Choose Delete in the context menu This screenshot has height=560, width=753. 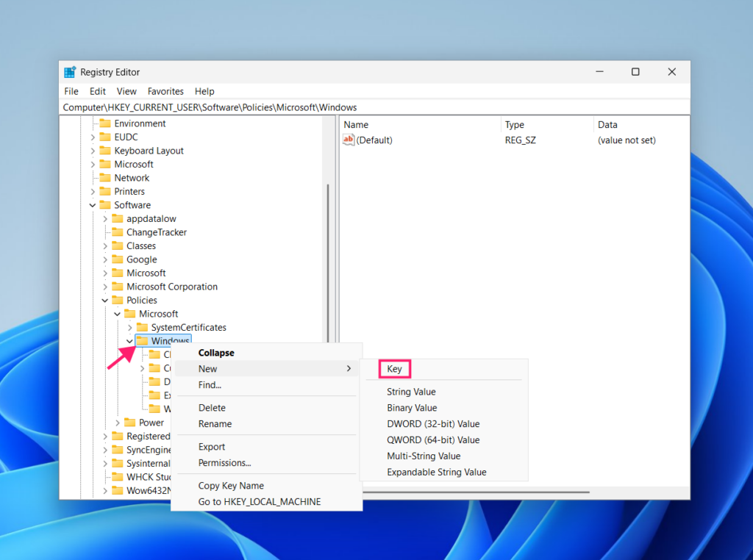coord(266,408)
